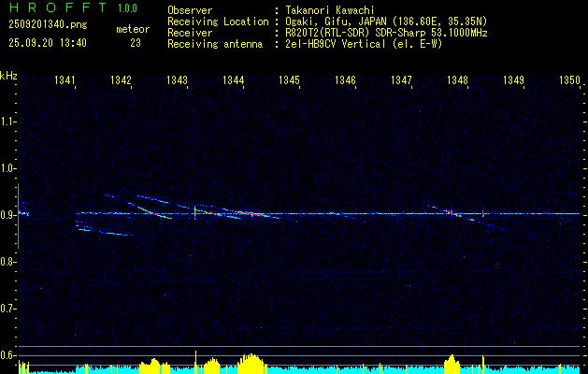Click the meteor count label
This screenshot has height=374, width=588.
[x=133, y=29]
